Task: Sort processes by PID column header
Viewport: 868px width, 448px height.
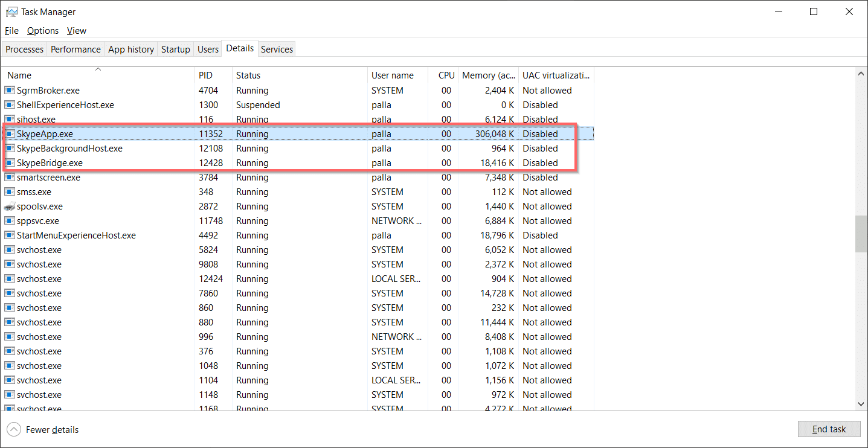Action: pyautogui.click(x=205, y=75)
